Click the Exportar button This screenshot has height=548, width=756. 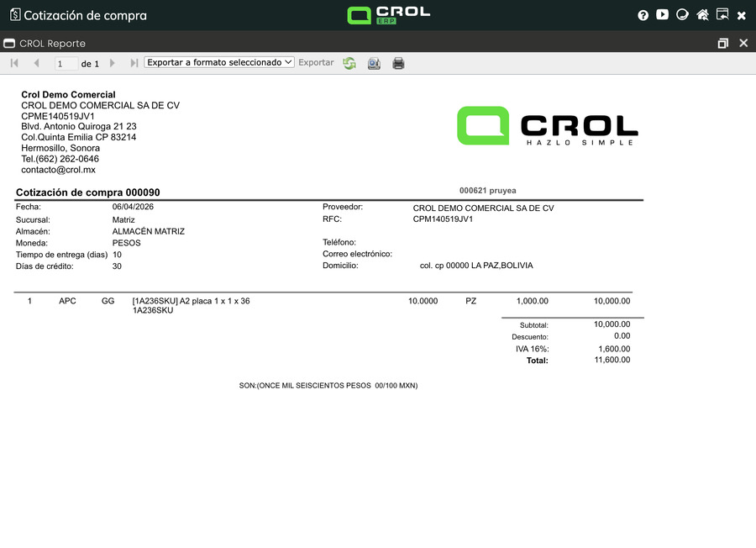point(316,63)
